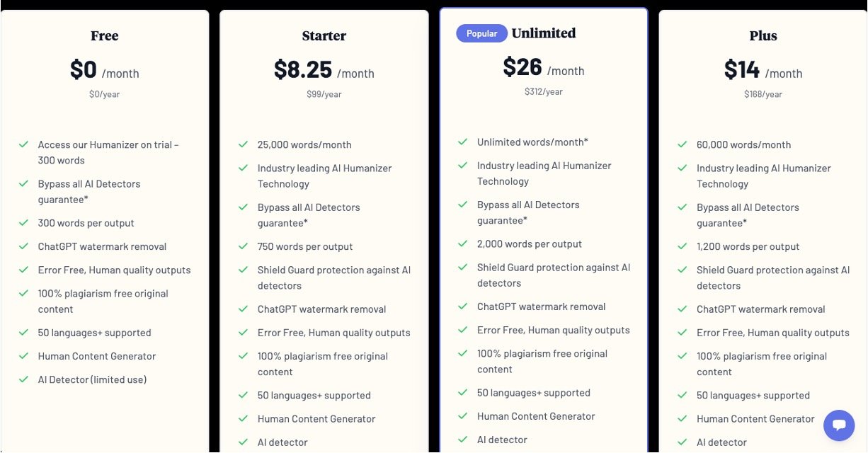Select the Unlimited plan title
868x453 pixels.
click(544, 33)
